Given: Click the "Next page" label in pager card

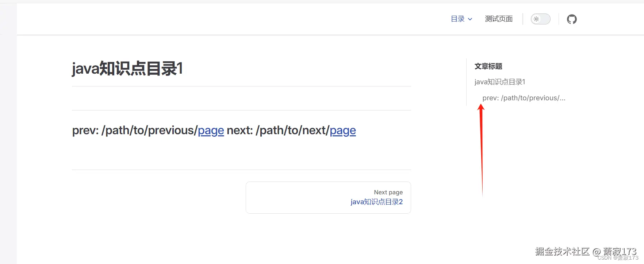Looking at the screenshot, I should [x=388, y=192].
